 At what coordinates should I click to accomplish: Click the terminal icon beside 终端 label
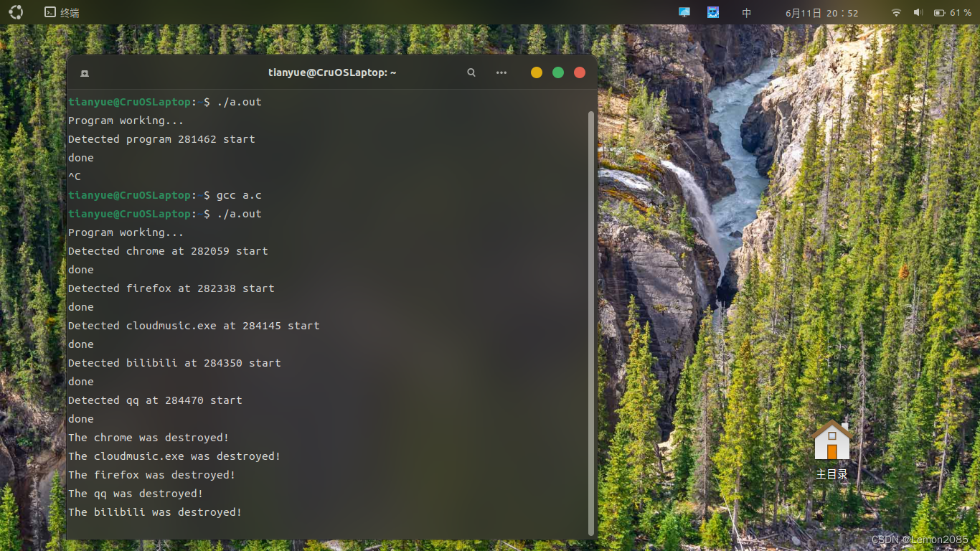click(x=49, y=12)
